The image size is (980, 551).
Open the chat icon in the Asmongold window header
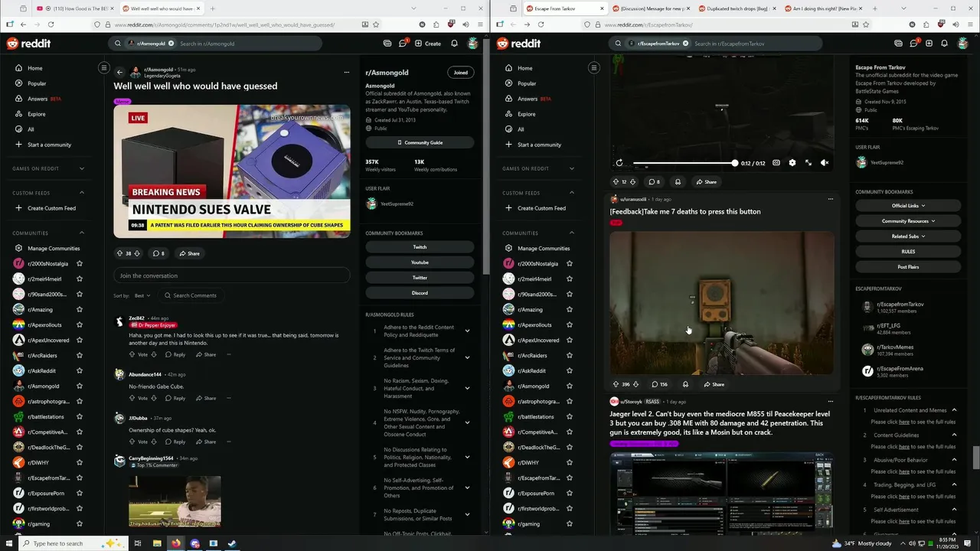point(403,44)
